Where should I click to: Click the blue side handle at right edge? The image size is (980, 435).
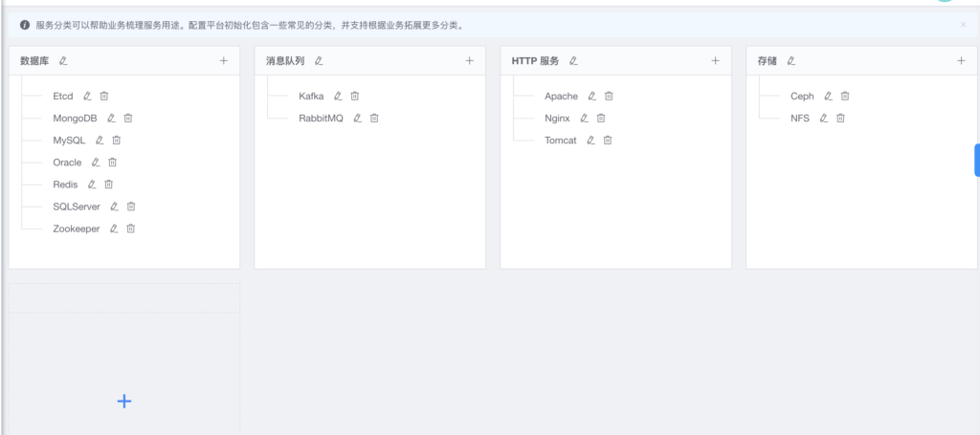tap(977, 161)
